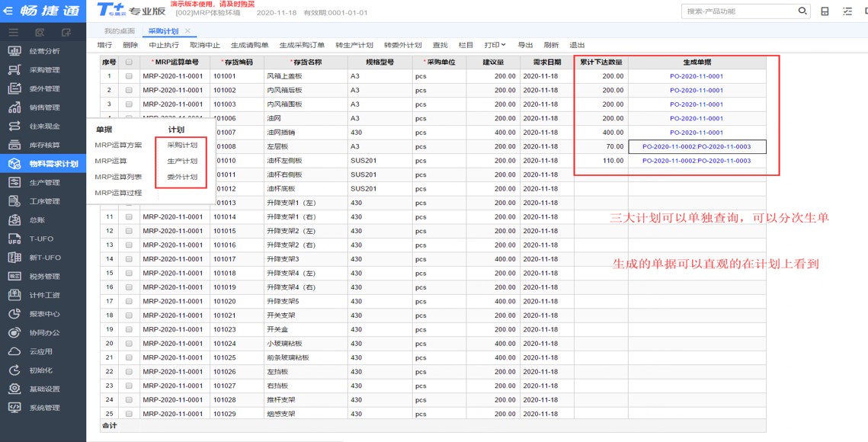Screen dimensions: 868x442
Task: Open 生产计划 from the flyout menu
Action: [182, 161]
